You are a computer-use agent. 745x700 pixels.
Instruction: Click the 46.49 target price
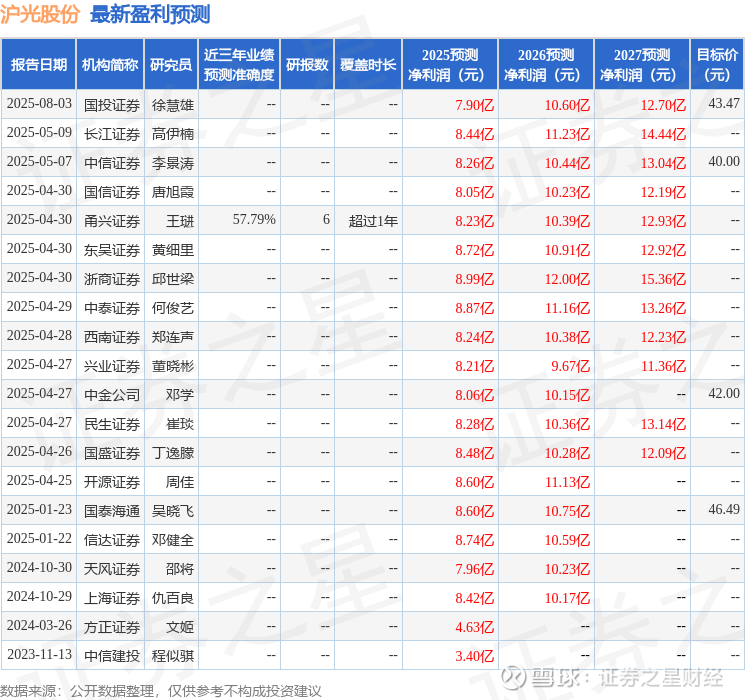[724, 509]
